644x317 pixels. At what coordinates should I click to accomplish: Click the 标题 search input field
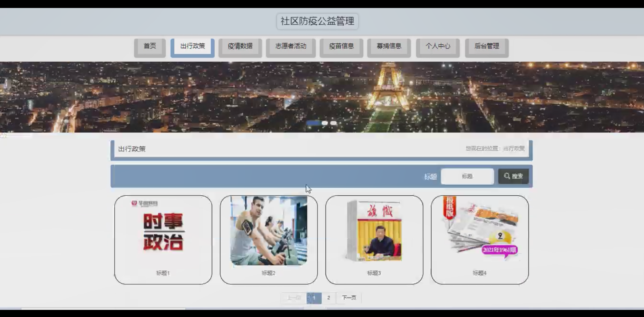coord(467,176)
